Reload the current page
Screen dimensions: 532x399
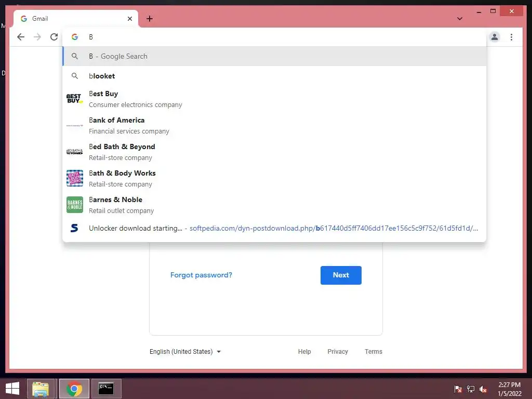pyautogui.click(x=54, y=37)
